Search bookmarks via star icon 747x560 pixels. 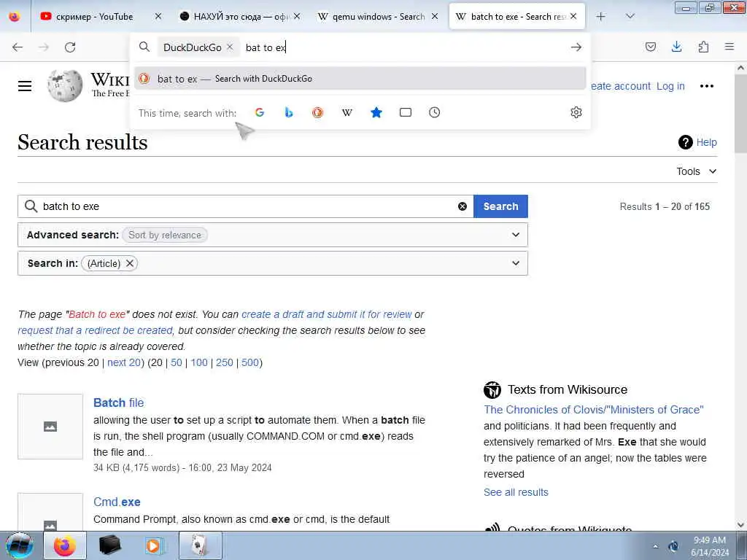(x=376, y=112)
